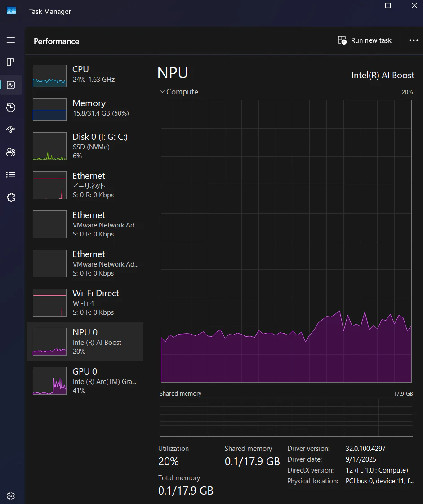
Task: Select Disk 0 (I: G: C:) entry
Action: 85,146
